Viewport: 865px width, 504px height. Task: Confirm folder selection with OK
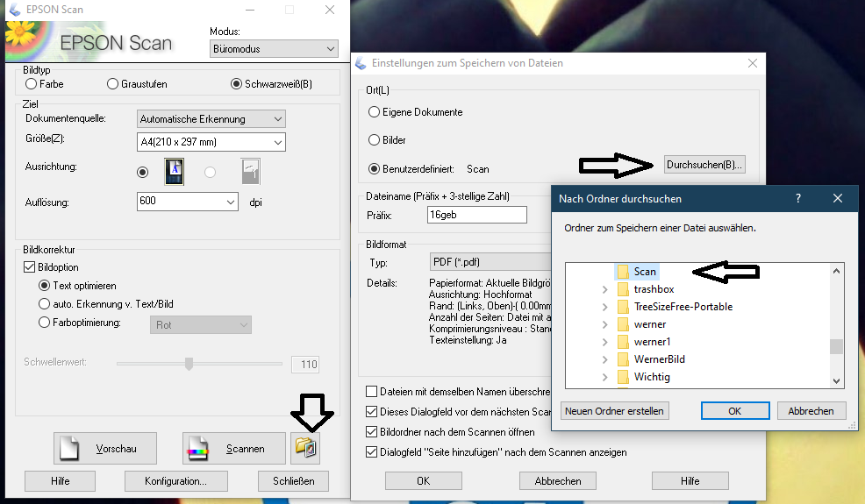[x=735, y=411]
